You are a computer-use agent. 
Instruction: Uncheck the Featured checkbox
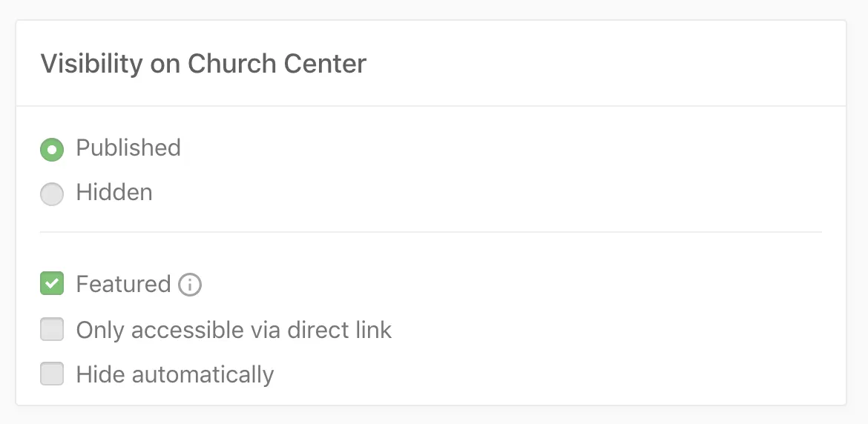click(52, 284)
